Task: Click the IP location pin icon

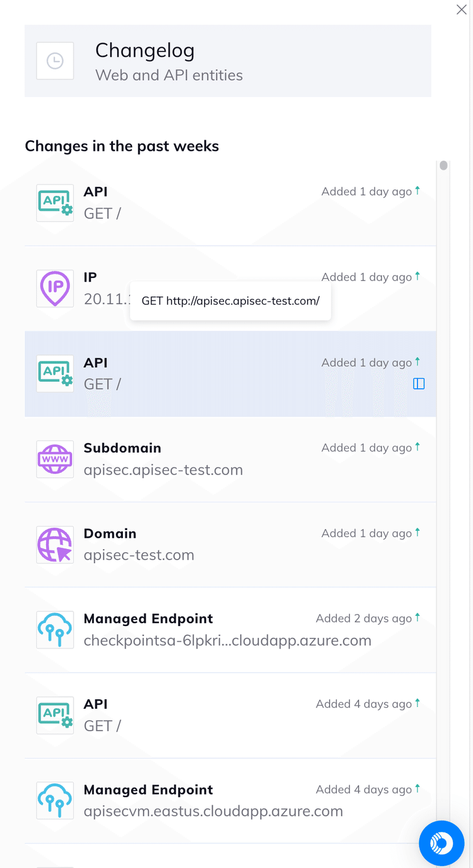Action: [x=55, y=288]
